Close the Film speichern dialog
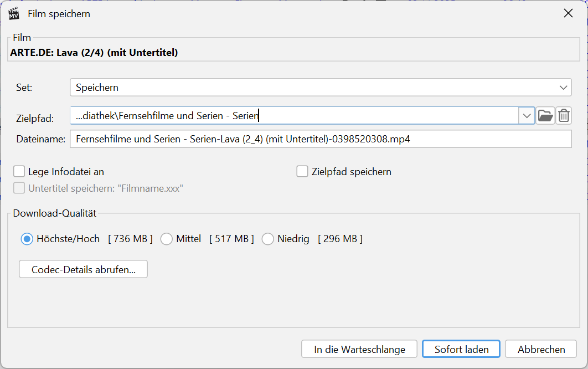588x369 pixels. point(568,13)
